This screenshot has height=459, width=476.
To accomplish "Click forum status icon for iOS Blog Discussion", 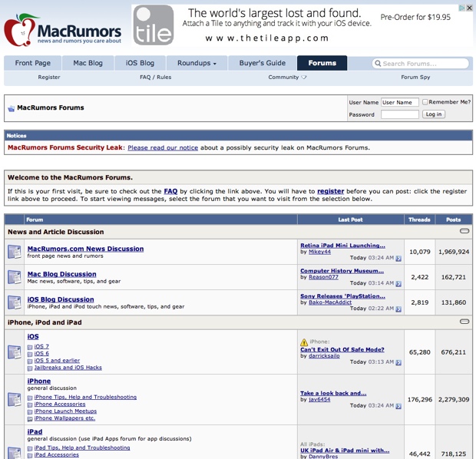I will tap(15, 302).
